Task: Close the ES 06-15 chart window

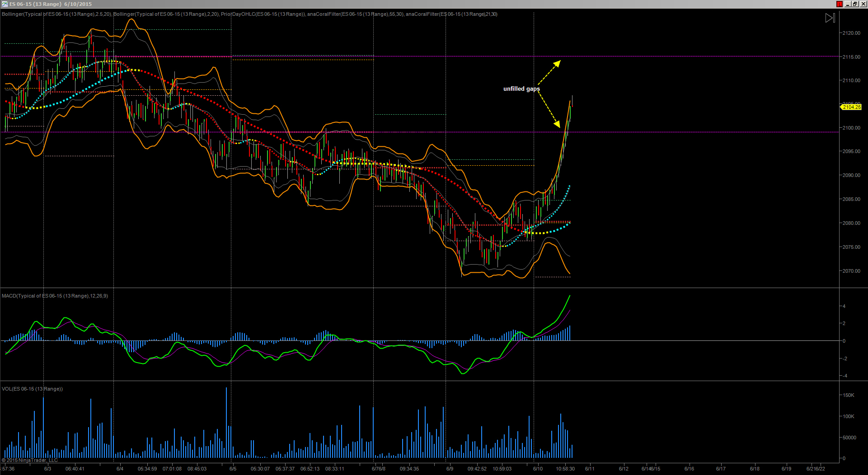Action: tap(863, 4)
